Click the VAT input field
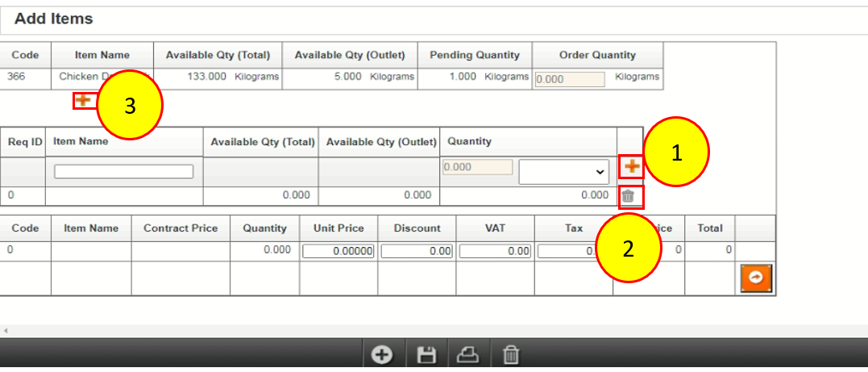 [x=495, y=251]
